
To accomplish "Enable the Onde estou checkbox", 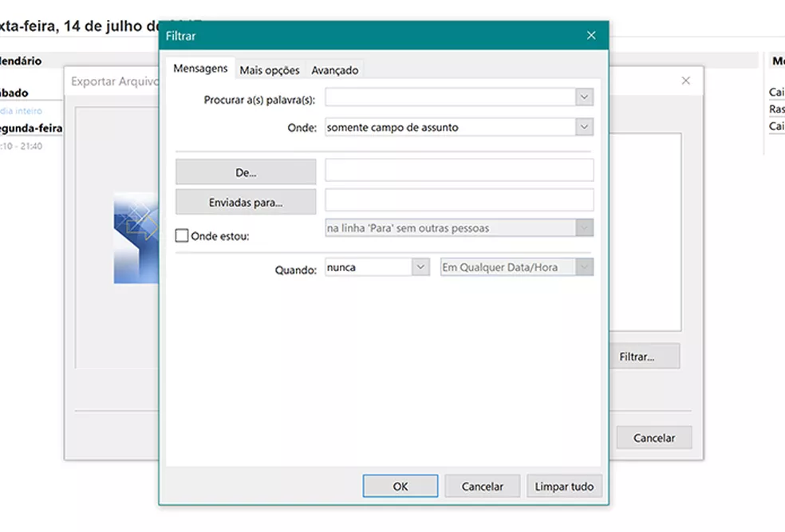I will pos(182,235).
